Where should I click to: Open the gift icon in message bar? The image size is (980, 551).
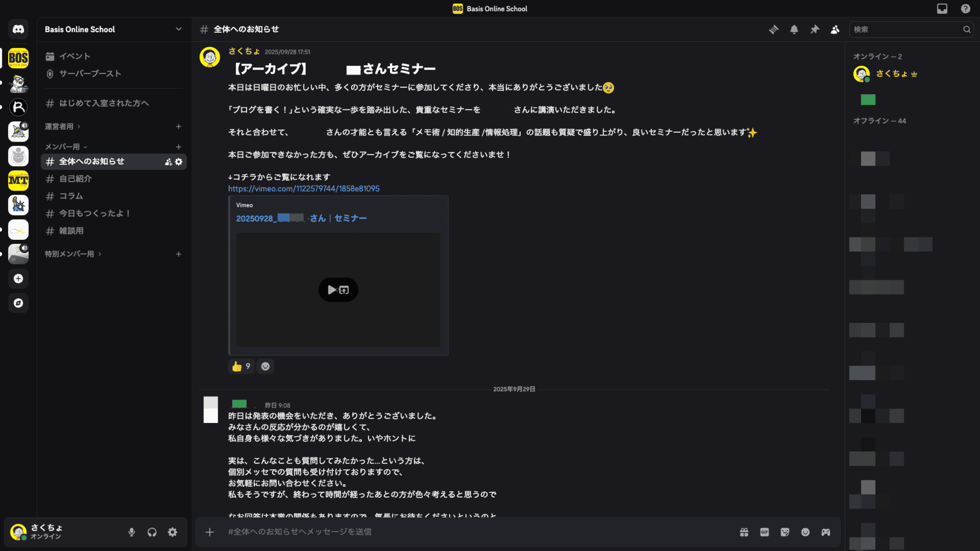click(744, 532)
